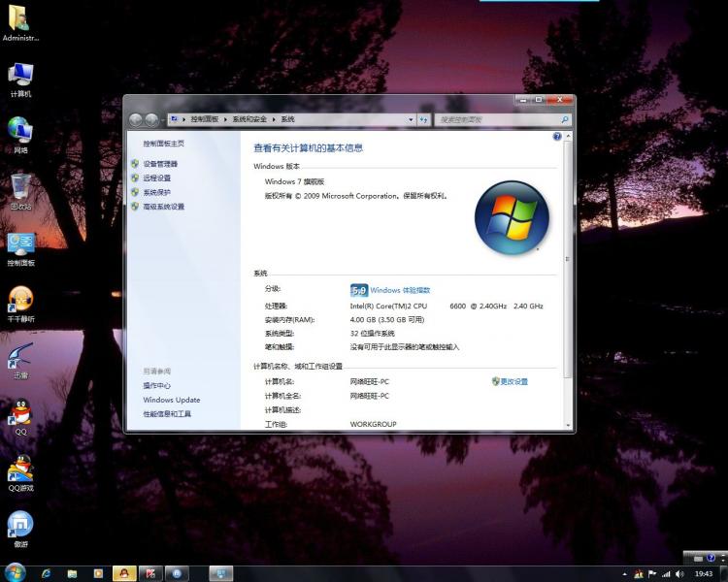Launch the 迅雷 desktop shortcut
The width and height of the screenshot is (728, 582).
click(20, 361)
